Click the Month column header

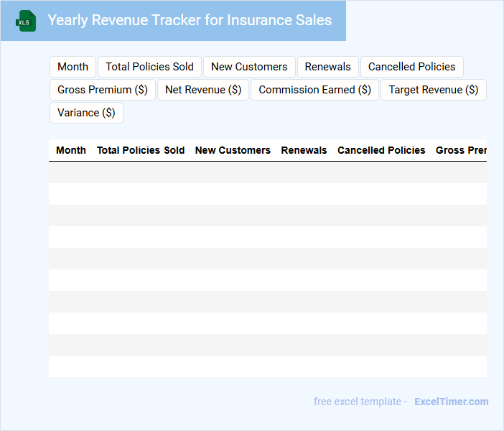(x=71, y=150)
